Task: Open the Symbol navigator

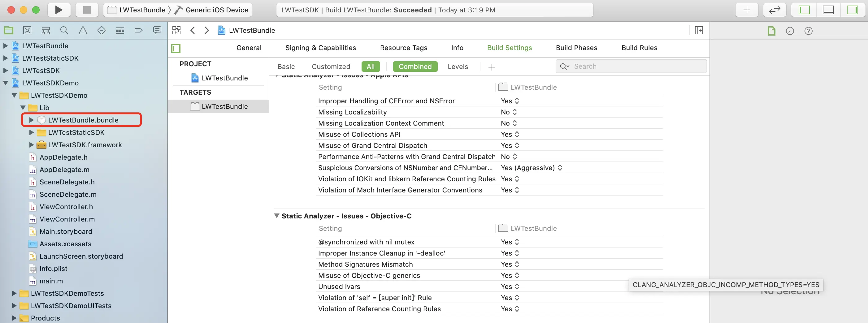Action: [x=46, y=31]
